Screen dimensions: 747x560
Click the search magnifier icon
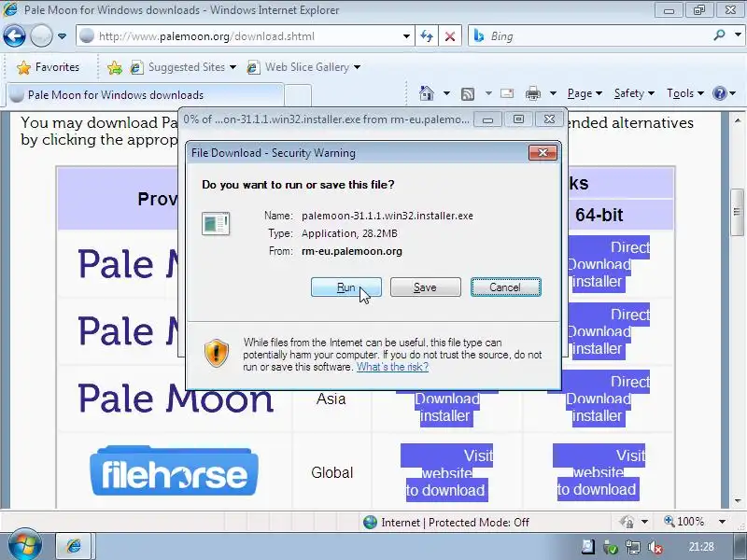point(719,35)
